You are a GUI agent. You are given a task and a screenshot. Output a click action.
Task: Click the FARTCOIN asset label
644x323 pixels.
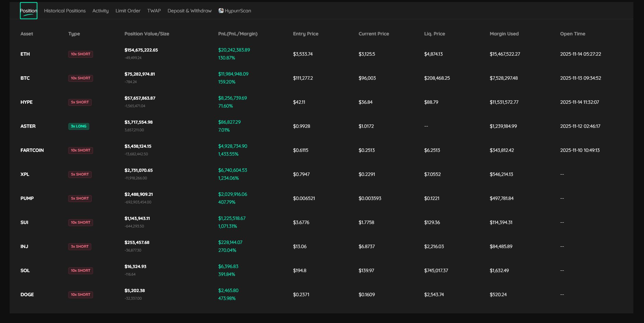(32, 150)
